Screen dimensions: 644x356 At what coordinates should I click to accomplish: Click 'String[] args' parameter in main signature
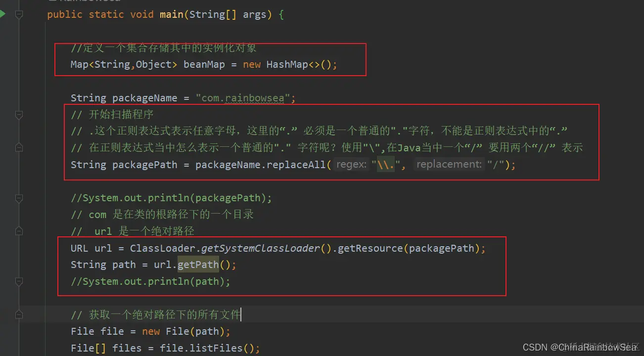click(x=228, y=14)
